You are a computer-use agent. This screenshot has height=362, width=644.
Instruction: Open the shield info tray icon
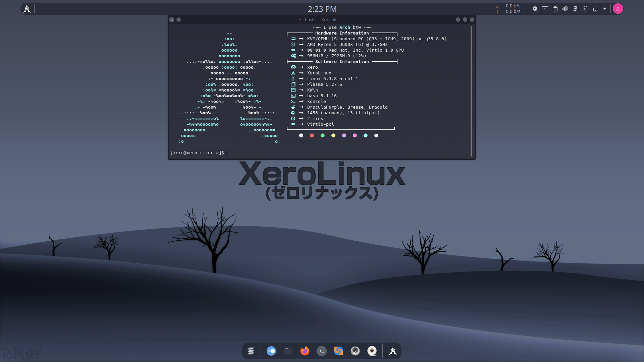coord(535,9)
